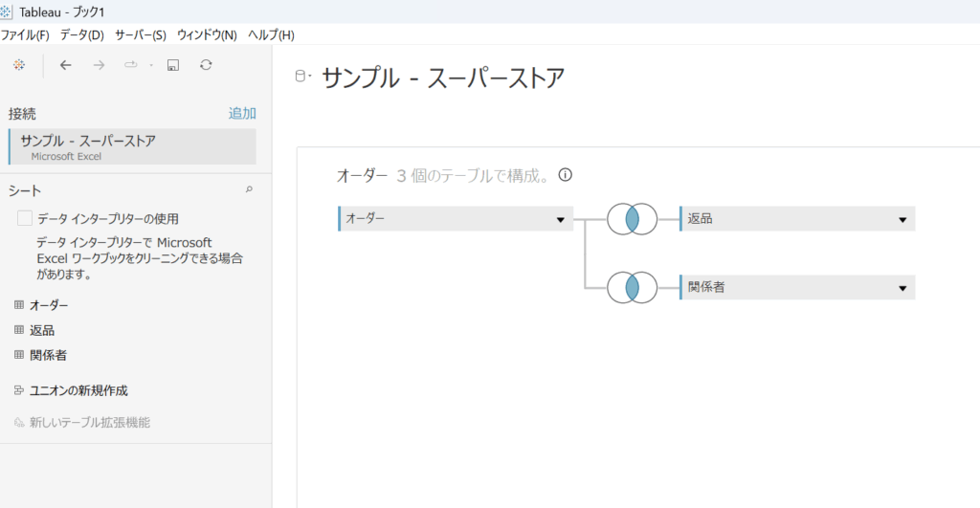
Task: Open the join icon for 関係者
Action: point(631,287)
